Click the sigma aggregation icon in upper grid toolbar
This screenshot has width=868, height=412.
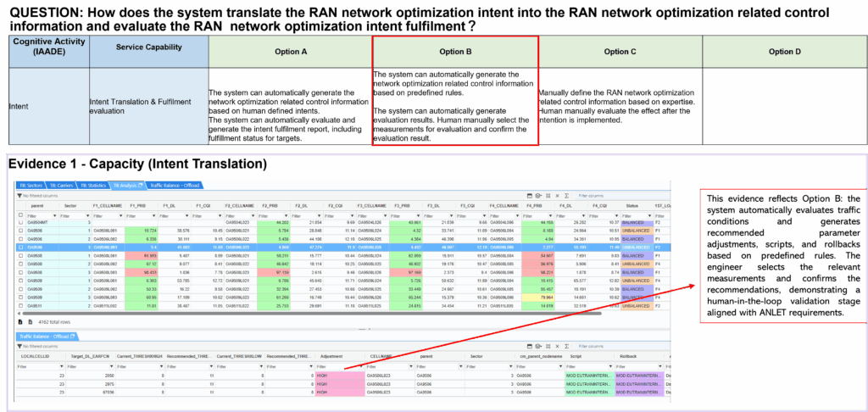(567, 195)
